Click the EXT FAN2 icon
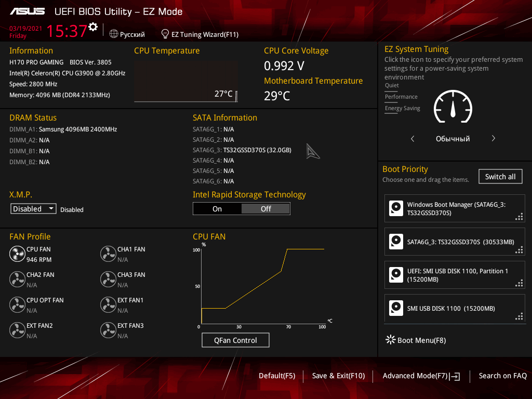 click(x=17, y=330)
